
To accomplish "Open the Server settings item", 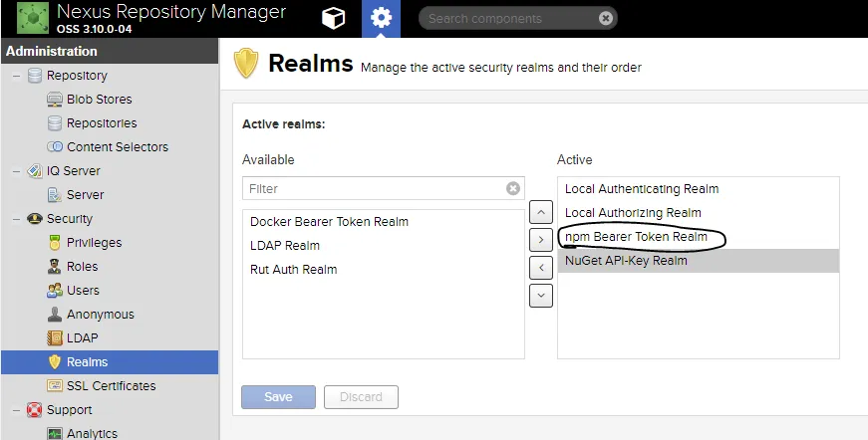I will click(86, 194).
